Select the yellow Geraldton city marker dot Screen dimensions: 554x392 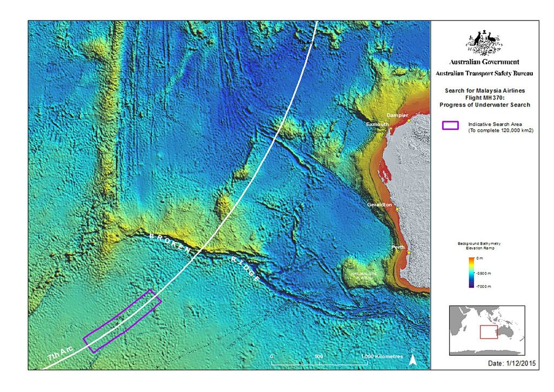point(397,209)
